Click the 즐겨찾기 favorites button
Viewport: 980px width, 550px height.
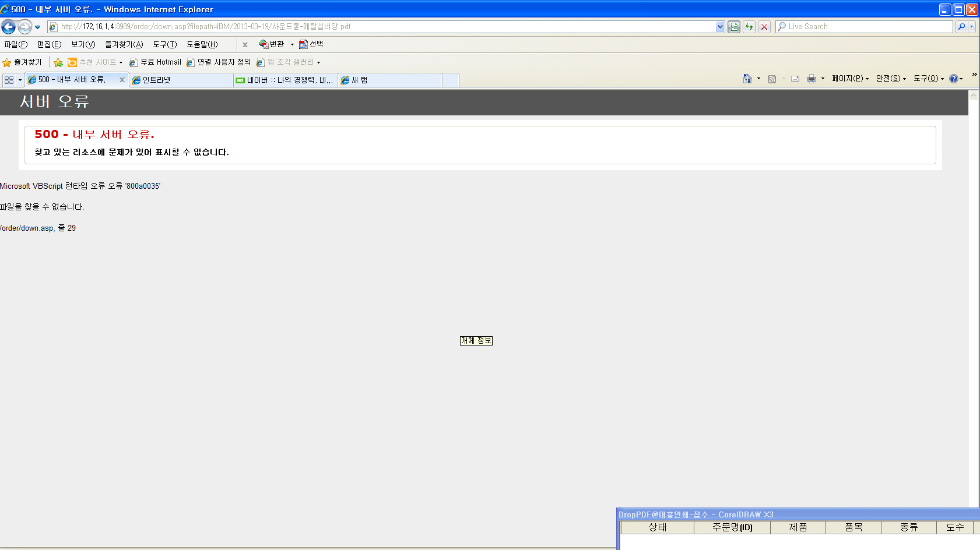(22, 62)
